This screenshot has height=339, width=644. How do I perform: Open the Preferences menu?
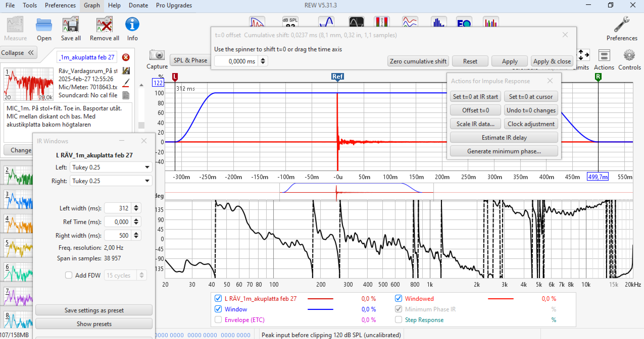[60, 5]
